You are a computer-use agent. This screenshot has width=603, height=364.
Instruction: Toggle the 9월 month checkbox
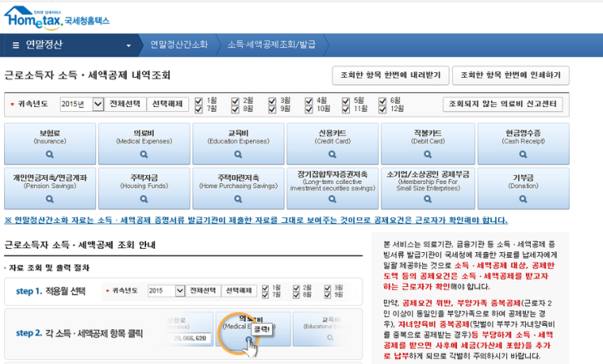pyautogui.click(x=272, y=109)
